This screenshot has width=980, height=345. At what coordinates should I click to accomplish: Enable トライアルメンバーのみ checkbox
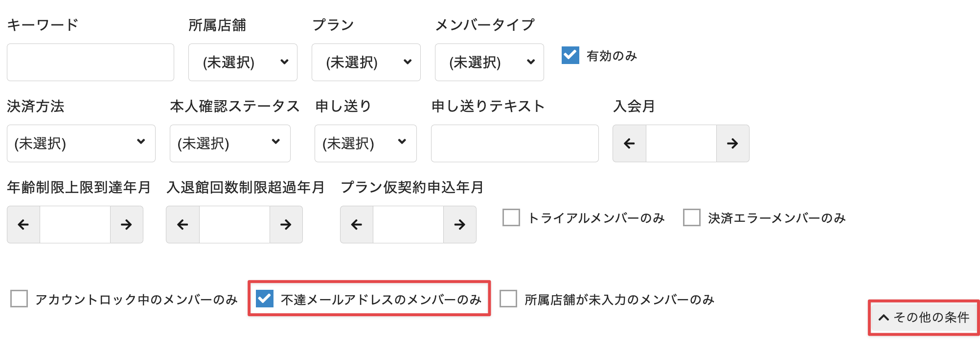click(511, 217)
